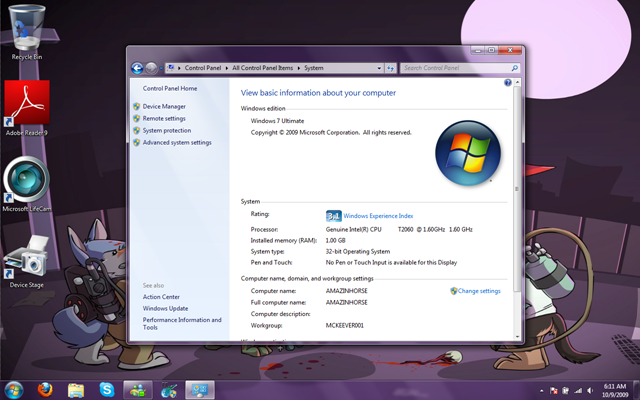
Task: Expand the arrow before Control Panel breadcrumb
Action: tap(179, 68)
